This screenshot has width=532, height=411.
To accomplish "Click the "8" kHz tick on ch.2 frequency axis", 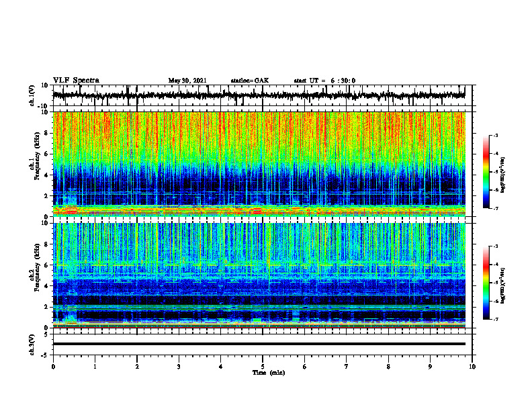I will coord(46,244).
